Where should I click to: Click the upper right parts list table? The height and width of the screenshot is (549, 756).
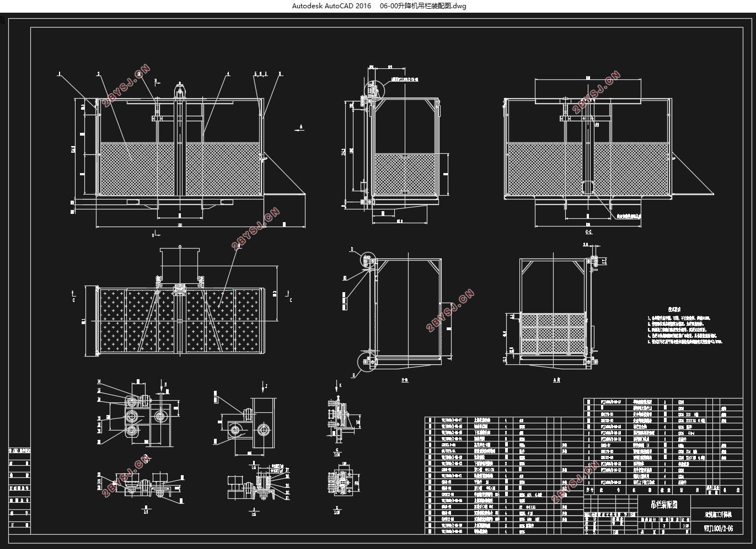pos(663,441)
